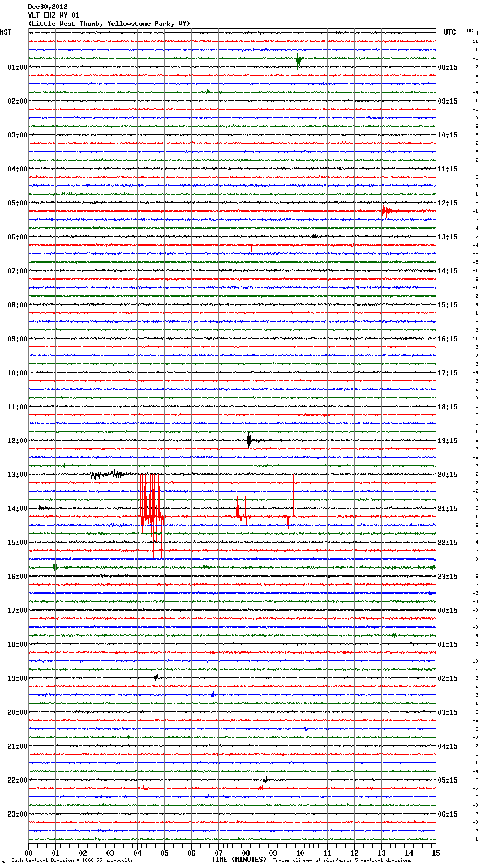Select the MST time label "10:00"

click(18, 373)
